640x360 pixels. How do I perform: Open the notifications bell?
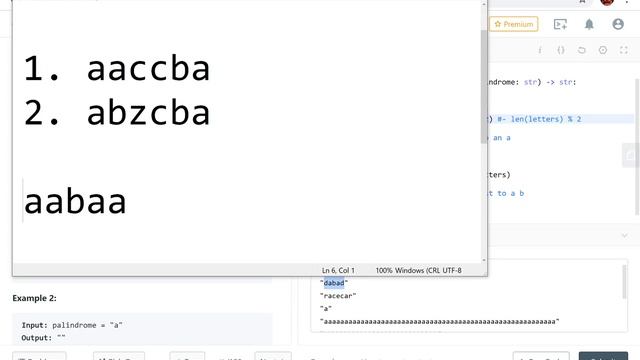[589, 24]
